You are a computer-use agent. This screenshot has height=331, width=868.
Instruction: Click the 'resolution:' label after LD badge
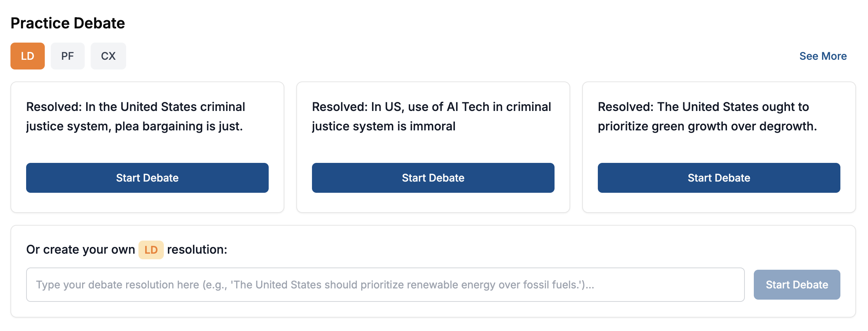coord(197,250)
